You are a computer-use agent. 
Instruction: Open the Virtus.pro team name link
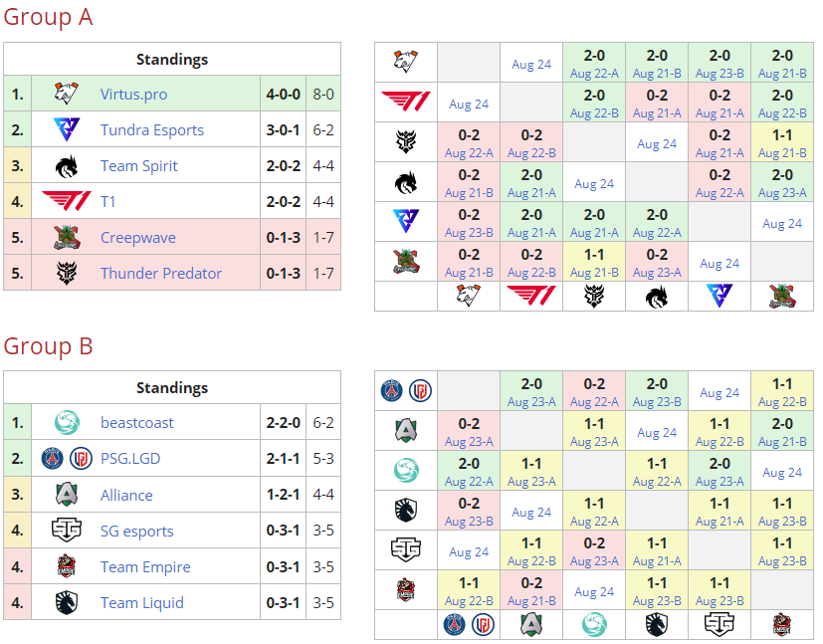point(133,95)
